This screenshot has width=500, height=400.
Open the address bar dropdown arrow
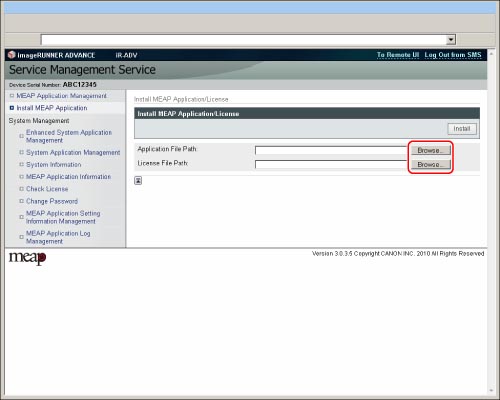tap(451, 40)
